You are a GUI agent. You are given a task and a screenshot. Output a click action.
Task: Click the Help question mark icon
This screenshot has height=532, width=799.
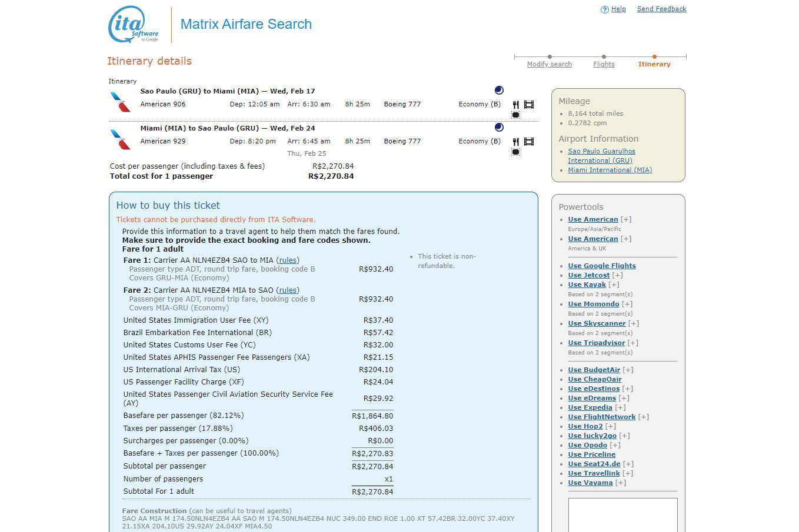[604, 9]
